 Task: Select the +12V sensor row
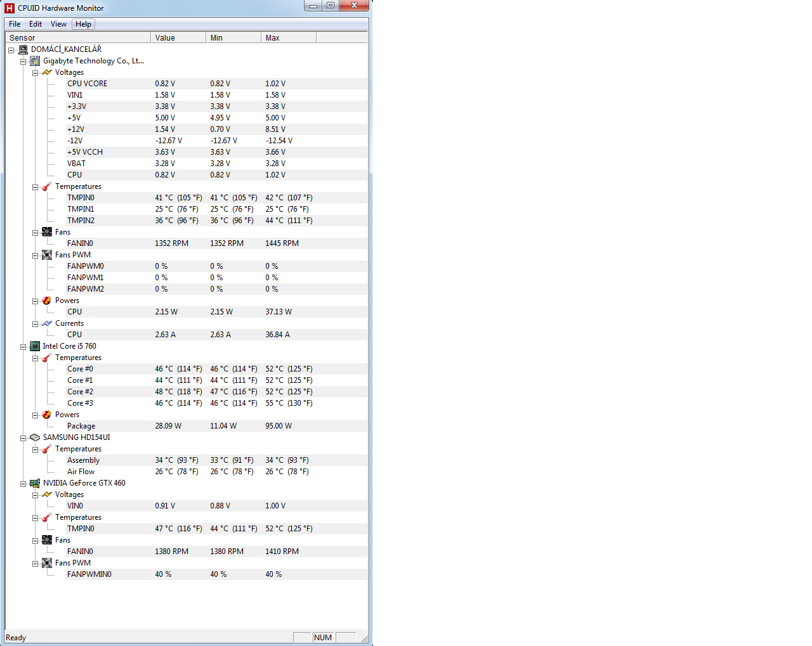pyautogui.click(x=217, y=129)
